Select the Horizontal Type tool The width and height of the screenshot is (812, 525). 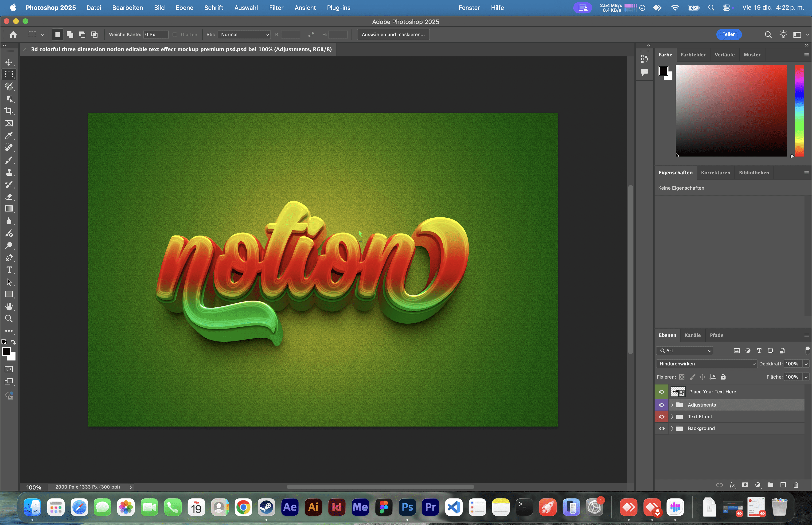click(9, 270)
